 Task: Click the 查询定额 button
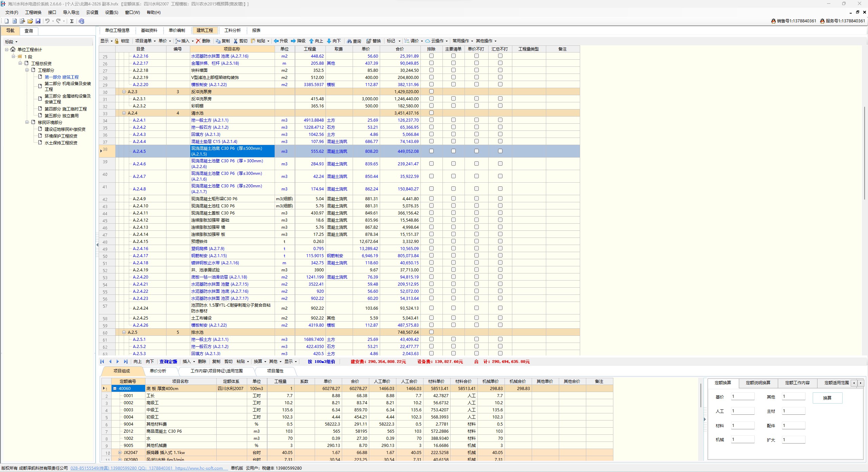(x=169, y=362)
